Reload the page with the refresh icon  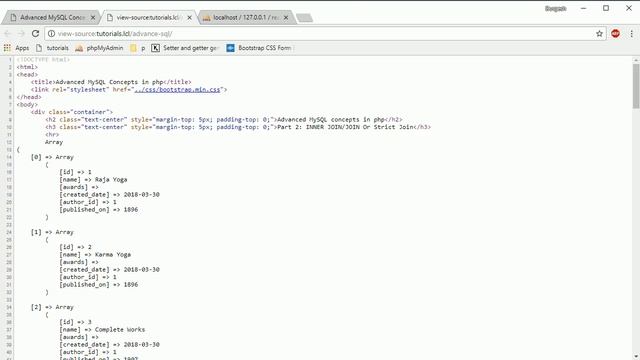pyautogui.click(x=36, y=33)
